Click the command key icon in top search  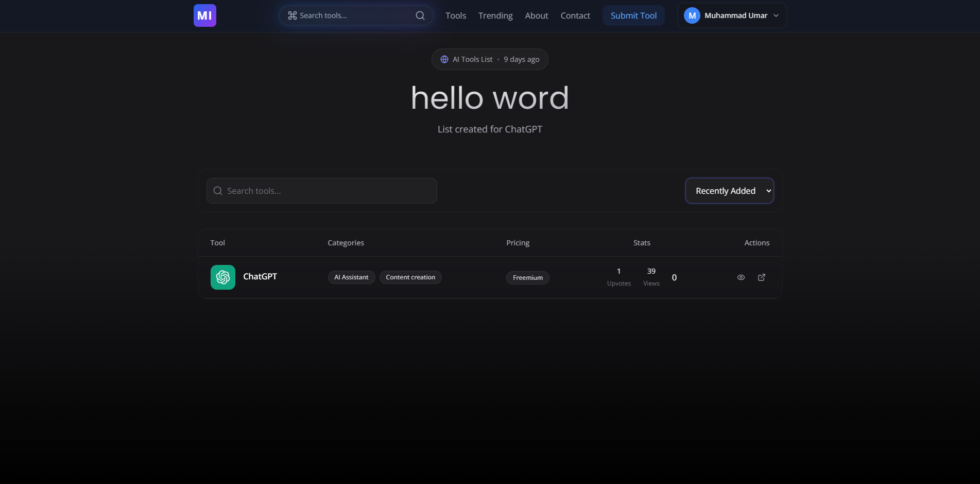(x=292, y=15)
